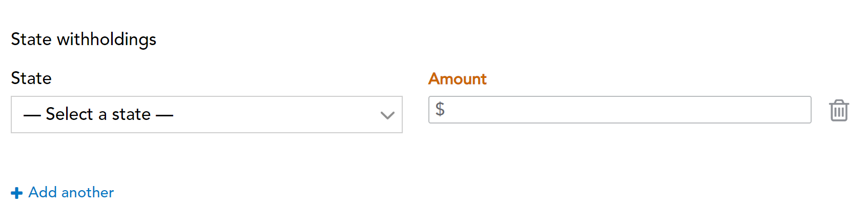The image size is (868, 205).
Task: Open the Select a state dropdown
Action: coord(206,114)
